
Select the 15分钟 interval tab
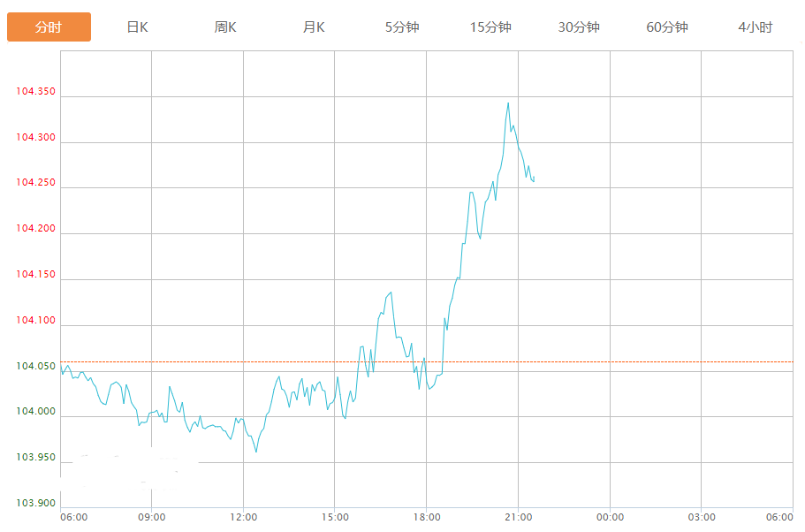pos(490,27)
